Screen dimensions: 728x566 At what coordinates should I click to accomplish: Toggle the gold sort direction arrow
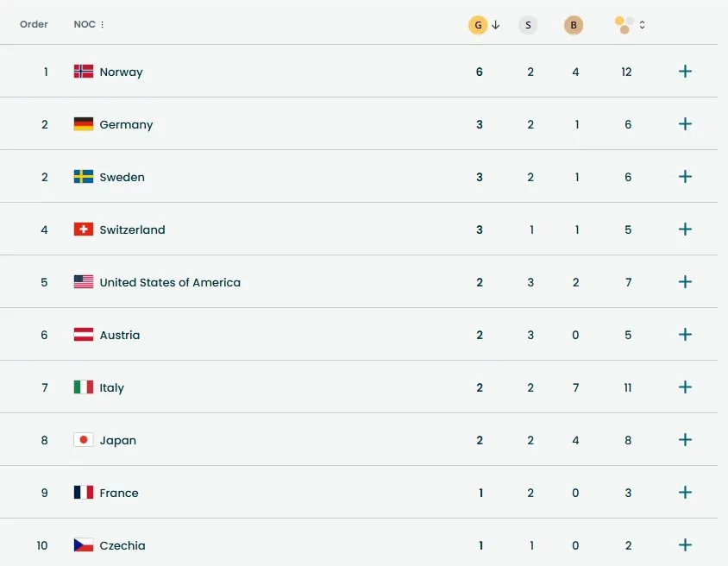[x=496, y=25]
